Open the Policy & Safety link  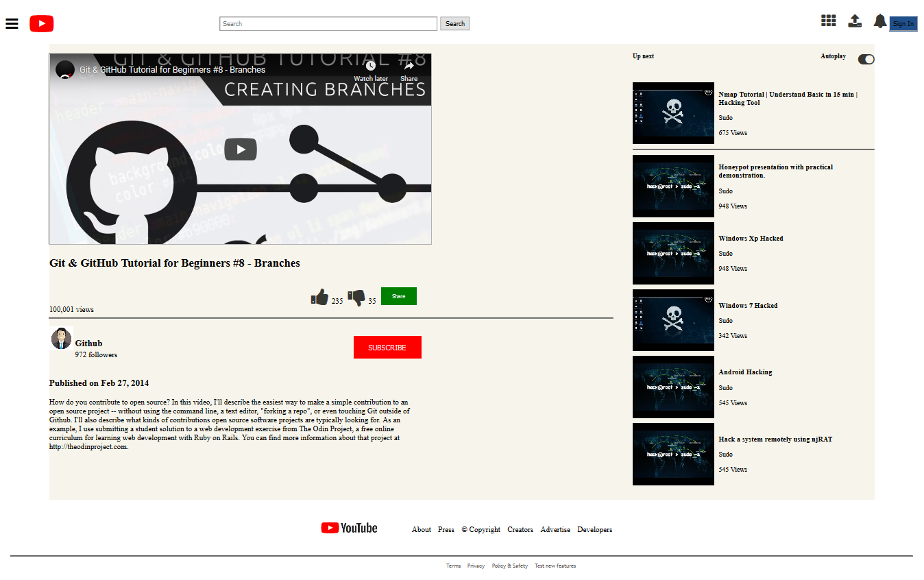tap(510, 566)
